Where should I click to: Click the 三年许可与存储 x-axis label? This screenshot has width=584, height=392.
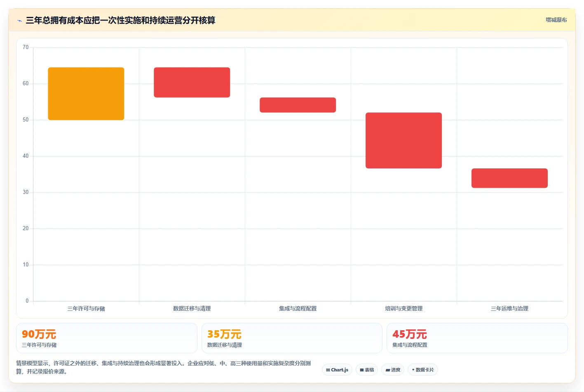point(86,308)
